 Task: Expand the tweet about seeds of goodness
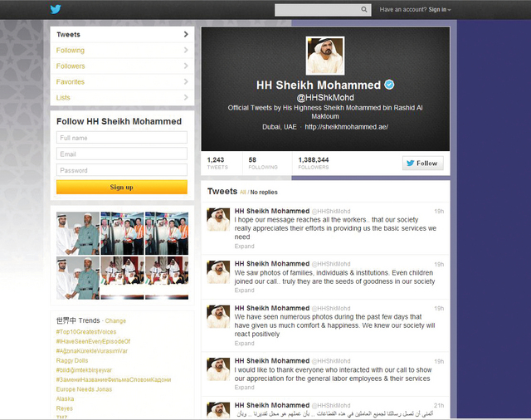(244, 291)
